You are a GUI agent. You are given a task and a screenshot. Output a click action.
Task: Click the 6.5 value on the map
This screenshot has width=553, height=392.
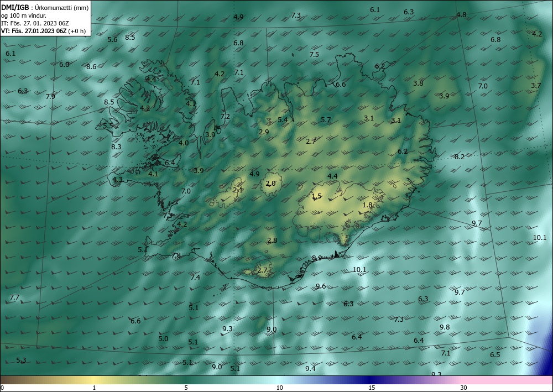point(495,355)
